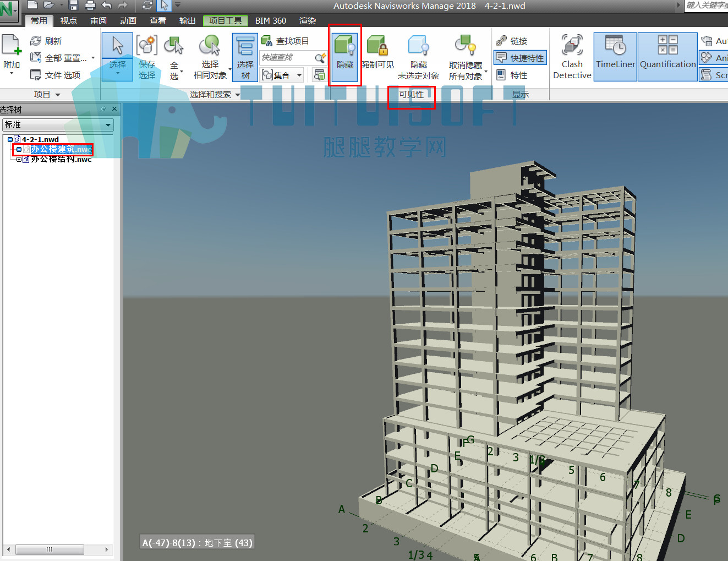
Task: Expand the 选择和搜索 panel dropdown
Action: tap(238, 95)
